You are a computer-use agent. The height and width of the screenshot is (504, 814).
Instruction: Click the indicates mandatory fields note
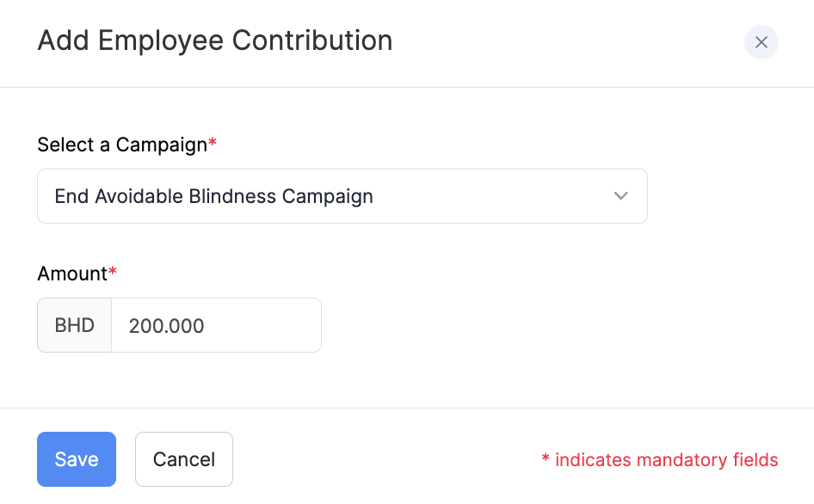click(666, 460)
